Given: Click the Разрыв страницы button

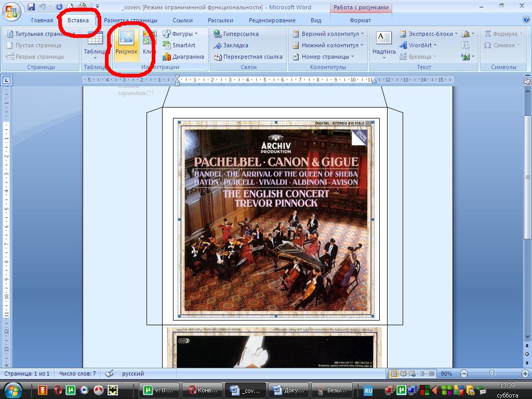Looking at the screenshot, I should click(x=35, y=57).
